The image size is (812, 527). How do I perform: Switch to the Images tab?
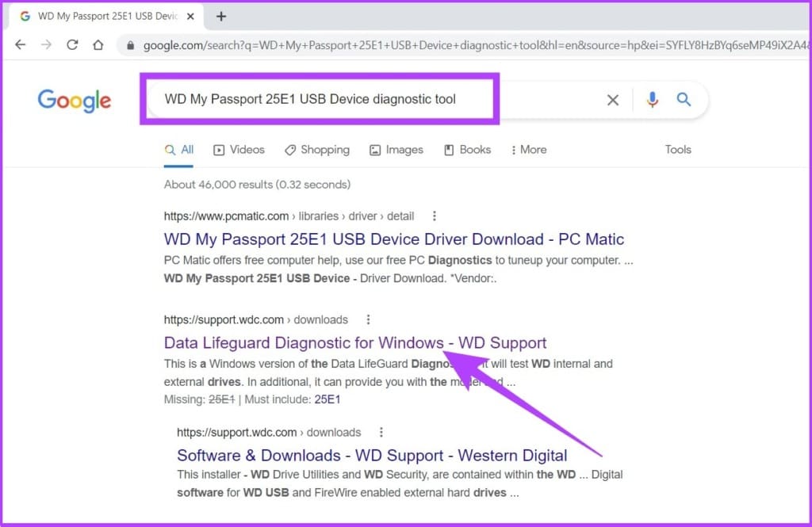tap(396, 150)
